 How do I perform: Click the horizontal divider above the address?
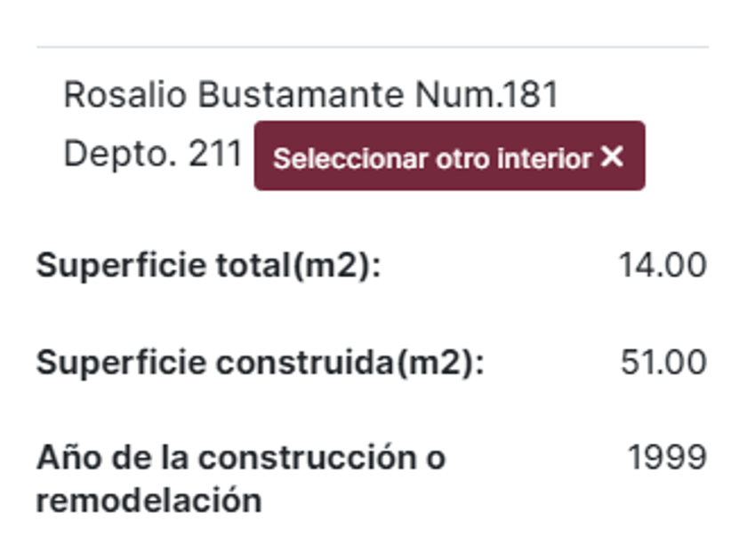click(373, 46)
